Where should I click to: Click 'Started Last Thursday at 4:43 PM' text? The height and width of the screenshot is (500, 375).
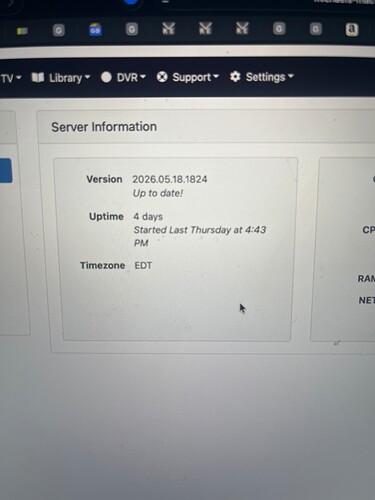pyautogui.click(x=200, y=236)
